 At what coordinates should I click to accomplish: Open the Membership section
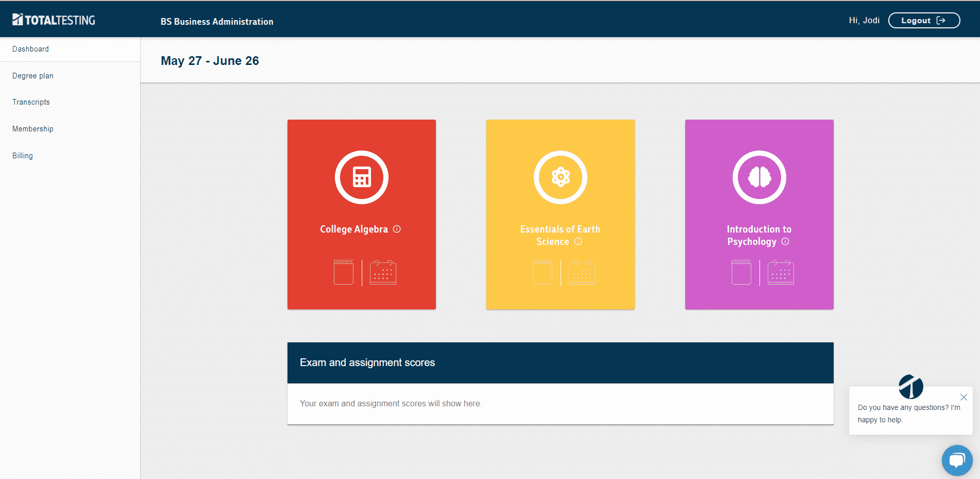pos(32,129)
